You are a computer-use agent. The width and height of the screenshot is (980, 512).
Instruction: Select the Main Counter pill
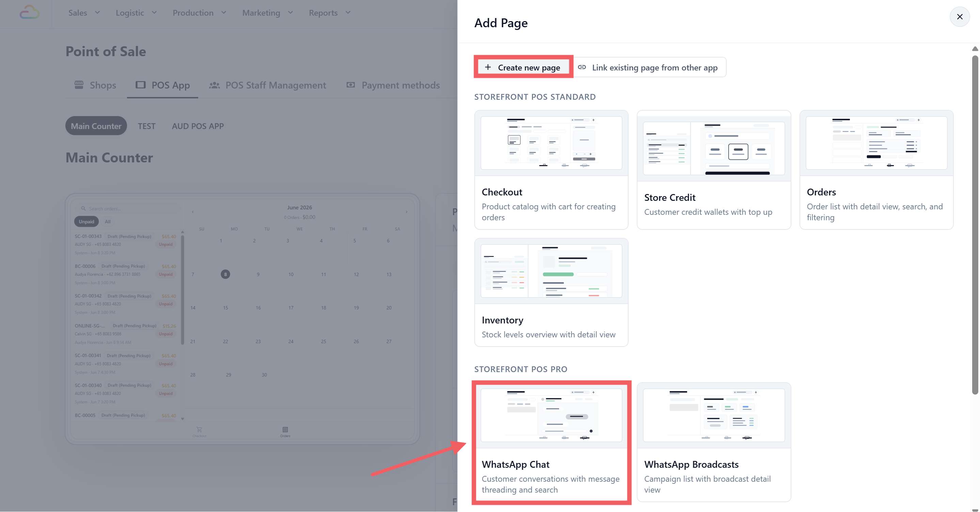(x=96, y=126)
